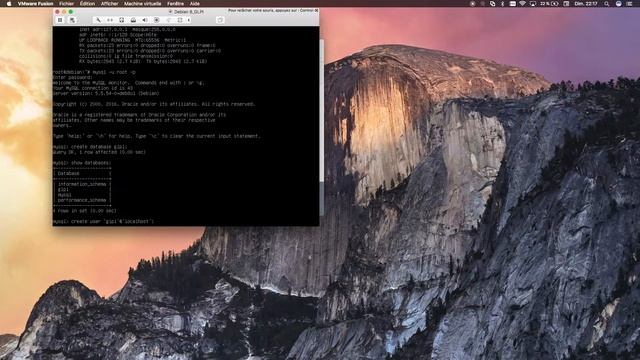Click the sound speaker device icon

pos(145,20)
